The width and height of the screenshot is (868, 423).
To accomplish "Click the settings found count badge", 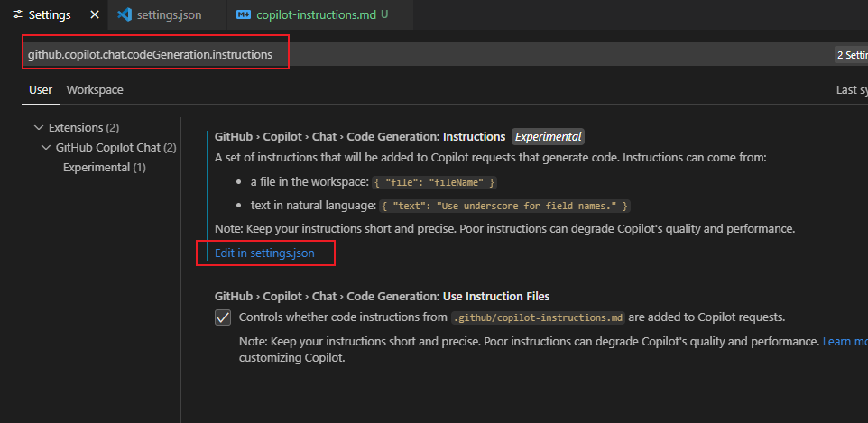I will click(x=852, y=55).
